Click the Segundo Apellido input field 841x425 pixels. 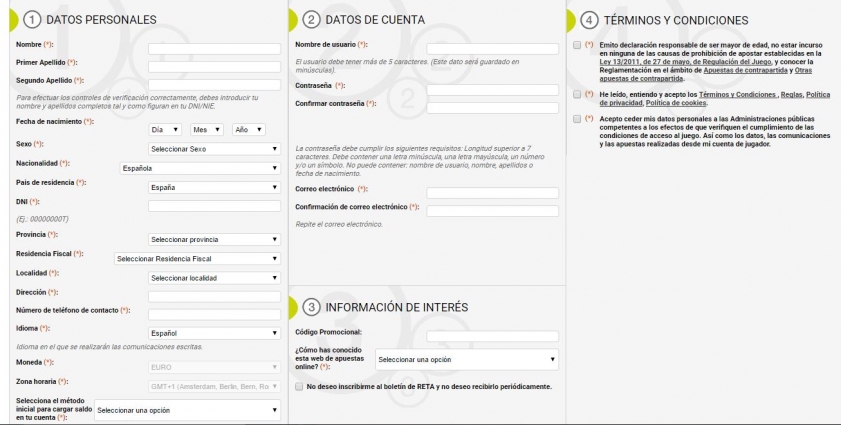click(215, 85)
